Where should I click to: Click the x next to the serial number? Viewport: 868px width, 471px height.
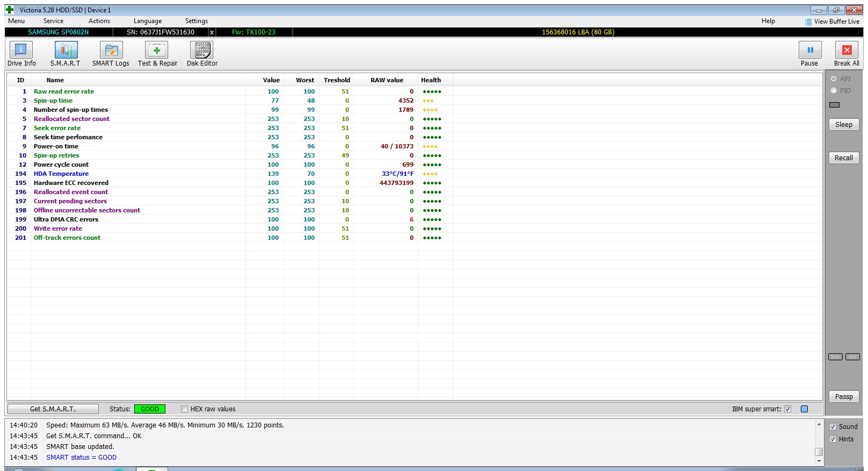tap(212, 32)
